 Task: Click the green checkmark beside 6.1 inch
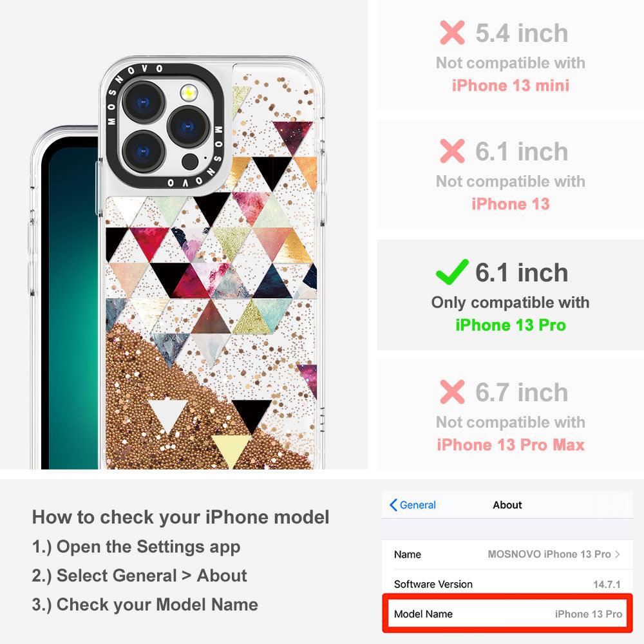(x=452, y=272)
